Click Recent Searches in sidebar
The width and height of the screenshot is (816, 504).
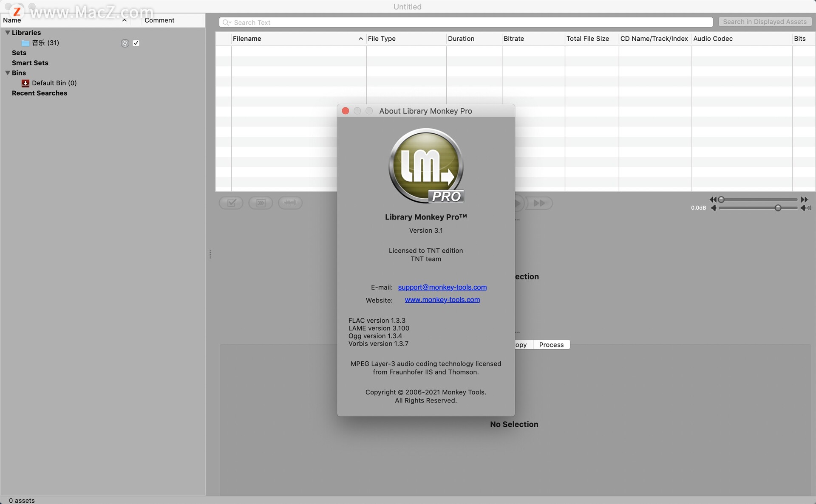tap(39, 93)
